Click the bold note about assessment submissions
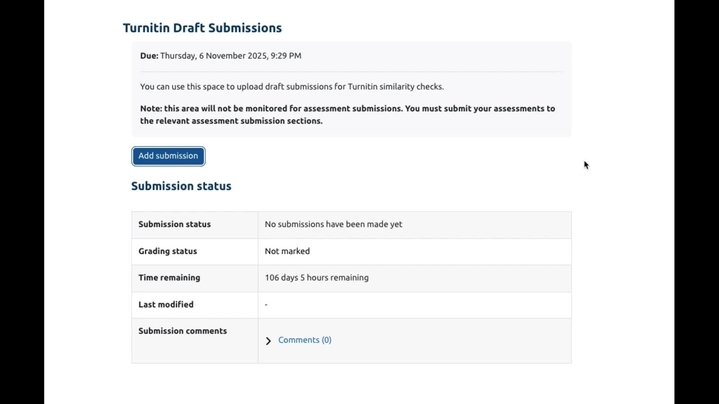This screenshot has width=719, height=404. click(x=348, y=115)
